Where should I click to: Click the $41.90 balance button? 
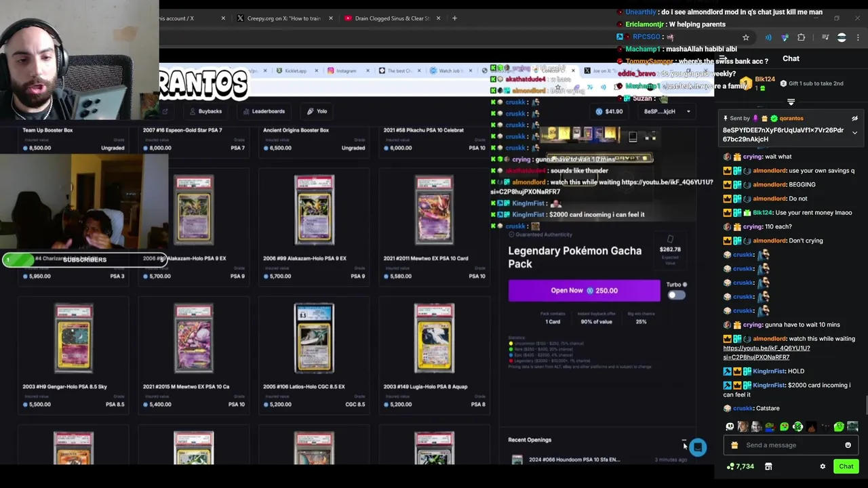pyautogui.click(x=609, y=111)
